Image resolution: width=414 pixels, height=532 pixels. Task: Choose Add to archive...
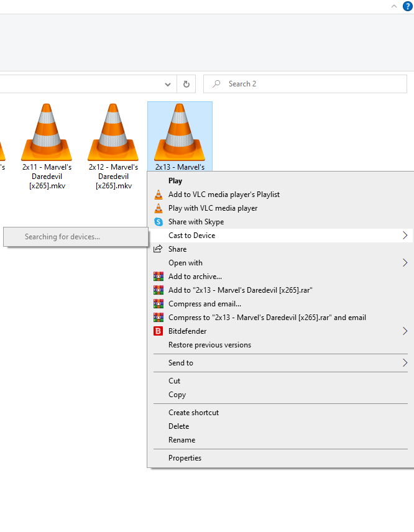coord(280,277)
